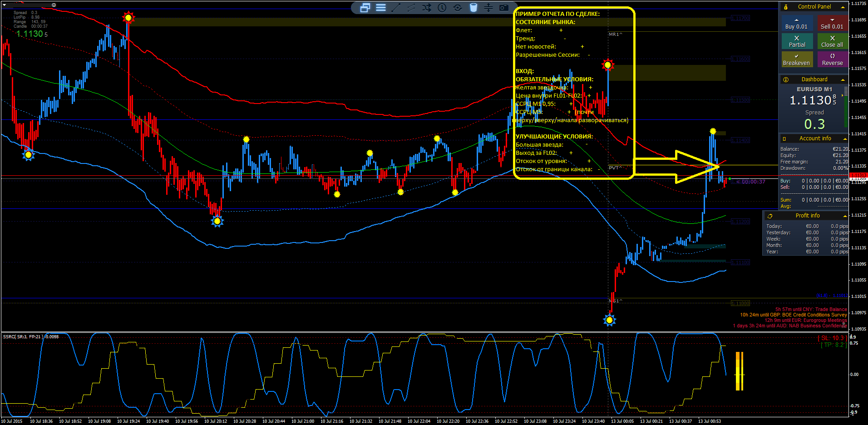Collapse the Account info section
The width and height of the screenshot is (868, 425).
point(845,138)
